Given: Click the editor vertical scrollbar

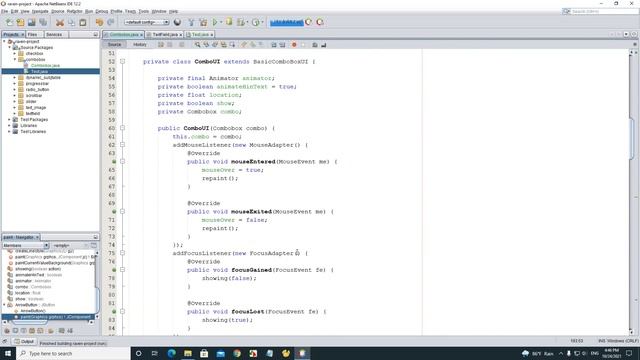Looking at the screenshot, I should tap(632, 139).
